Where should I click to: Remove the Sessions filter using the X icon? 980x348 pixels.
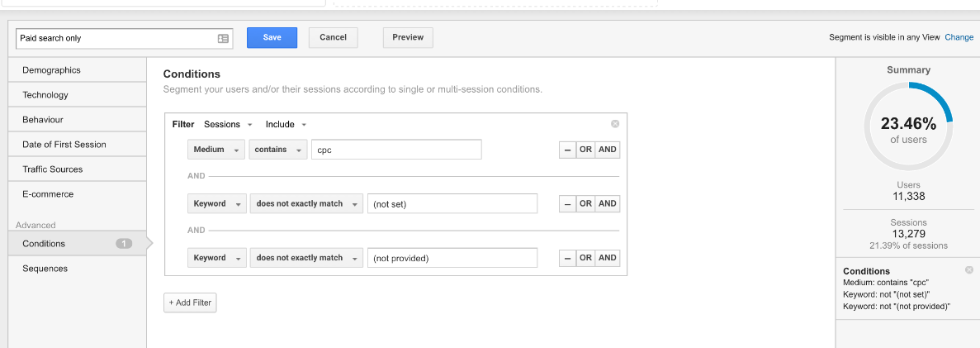coord(615,124)
